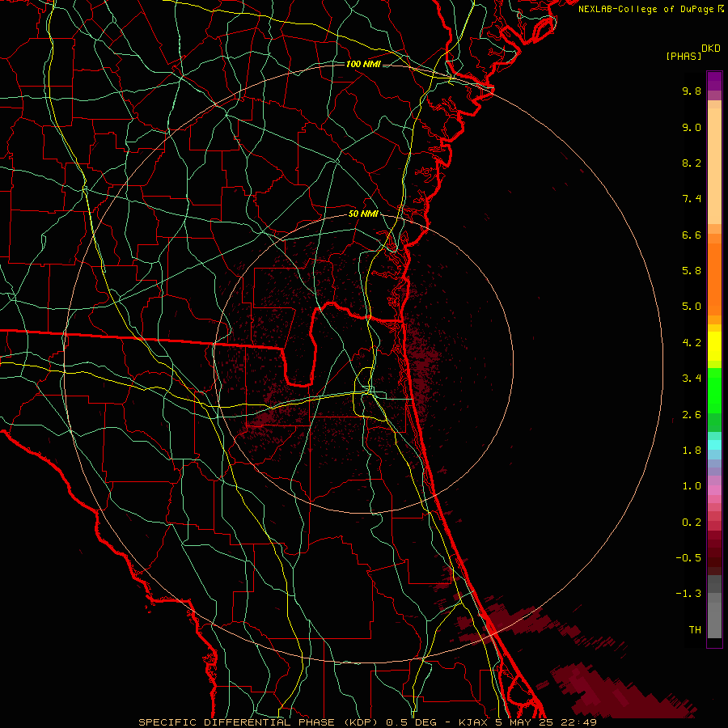The height and width of the screenshot is (728, 728).
Task: Click the 8.2 scale value
Action: click(x=692, y=163)
